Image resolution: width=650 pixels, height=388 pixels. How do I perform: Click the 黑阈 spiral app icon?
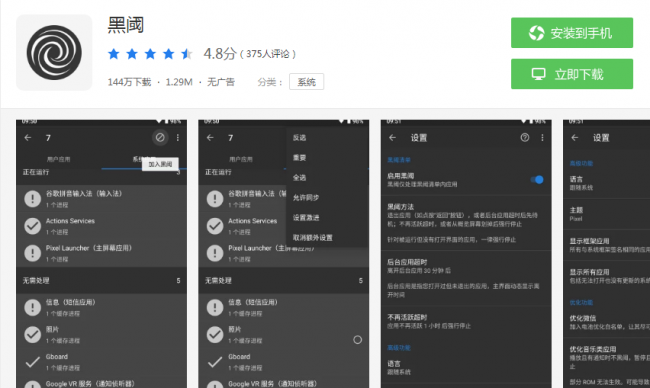click(x=54, y=52)
